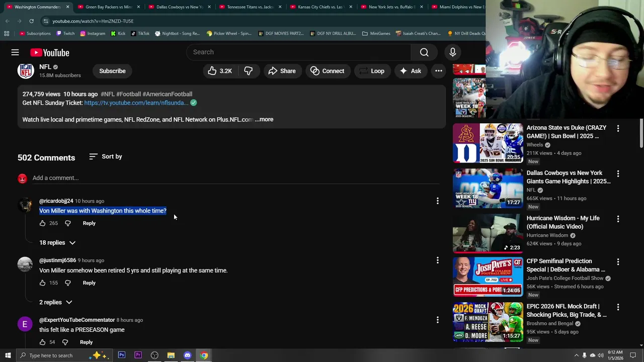Switch to the Dallas Cowboys vs New York tab
The width and height of the screenshot is (644, 362).
(179, 7)
